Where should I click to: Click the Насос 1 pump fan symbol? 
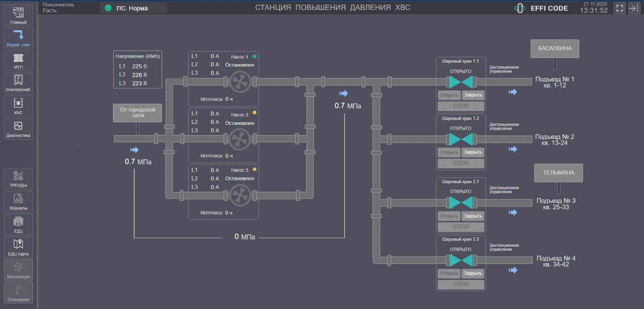240,82
